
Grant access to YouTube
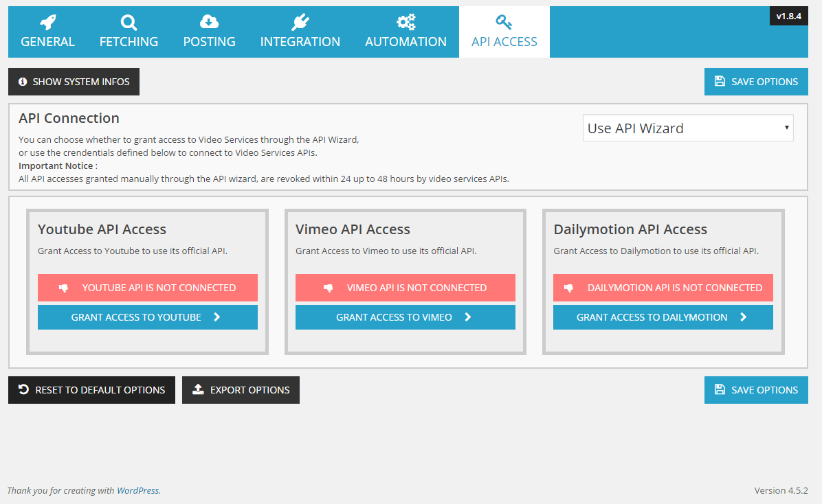pos(147,317)
